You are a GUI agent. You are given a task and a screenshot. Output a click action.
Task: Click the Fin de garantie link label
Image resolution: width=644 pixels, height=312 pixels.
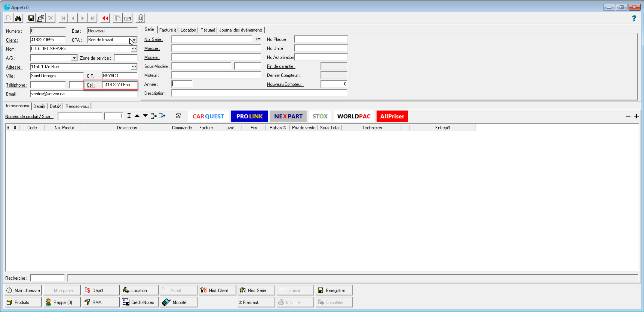281,66
